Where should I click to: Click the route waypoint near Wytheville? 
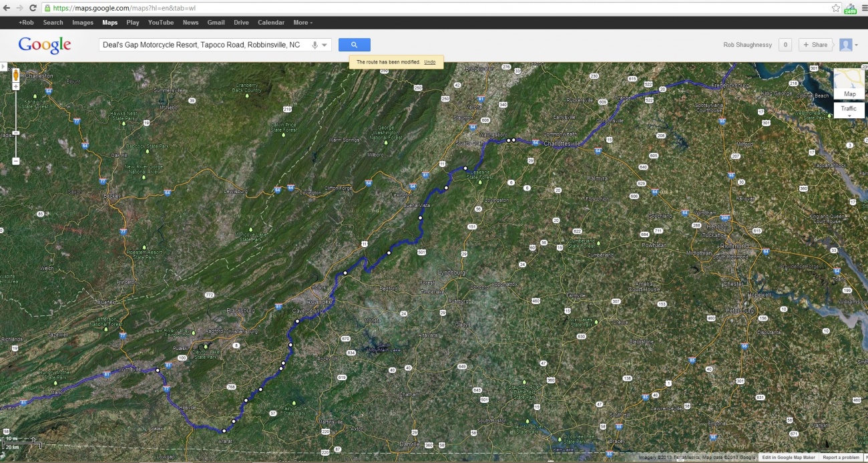(158, 370)
